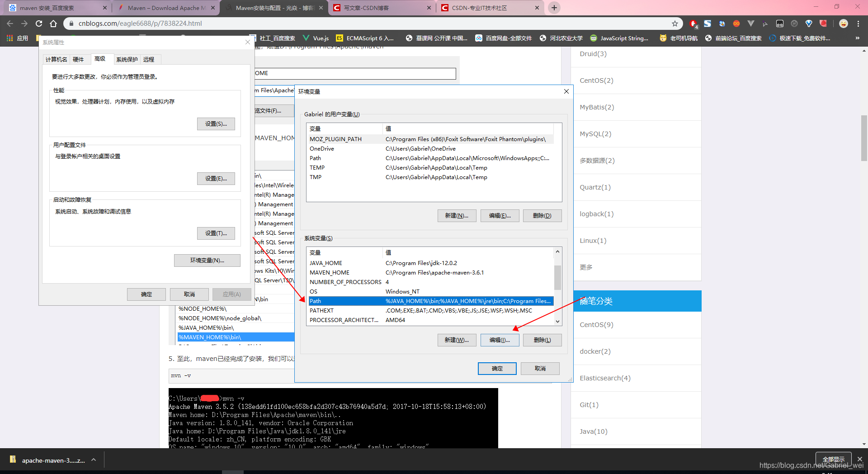The width and height of the screenshot is (868, 474).
Task: Switch to the 系统保护 tab
Action: (x=127, y=59)
